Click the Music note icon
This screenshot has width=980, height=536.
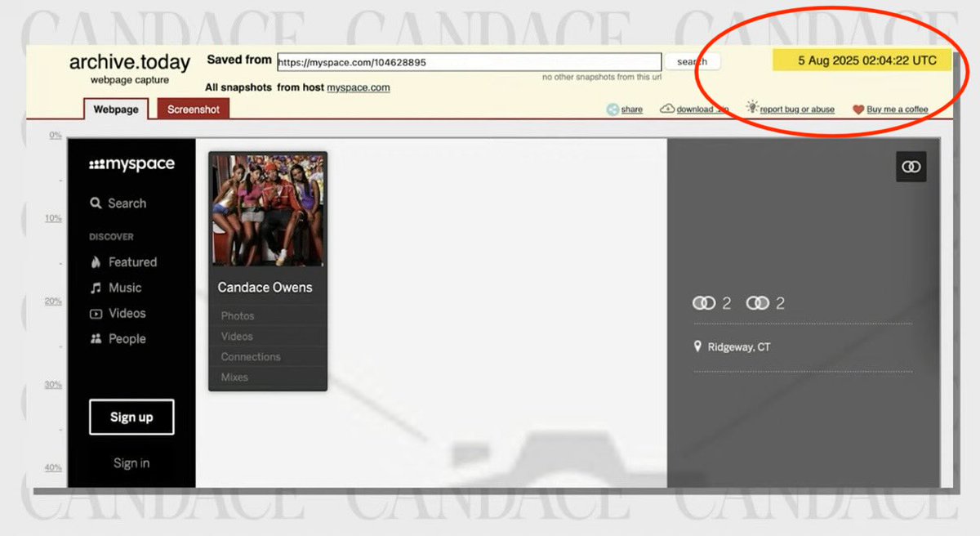[x=96, y=288]
